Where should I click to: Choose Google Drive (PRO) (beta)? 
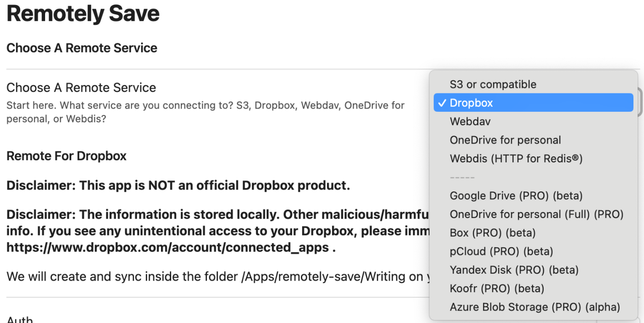[x=516, y=196]
